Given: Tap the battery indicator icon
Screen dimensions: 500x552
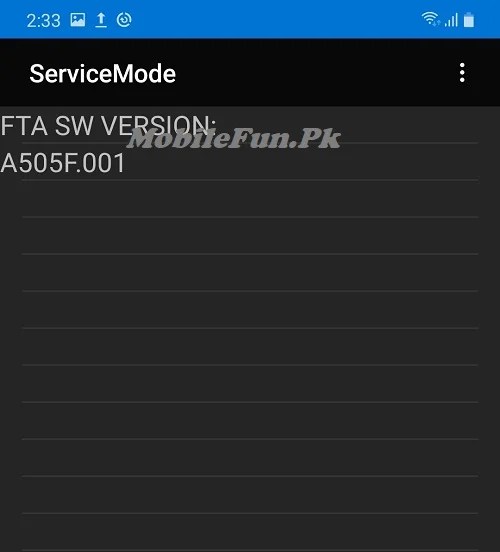Looking at the screenshot, I should click(469, 19).
